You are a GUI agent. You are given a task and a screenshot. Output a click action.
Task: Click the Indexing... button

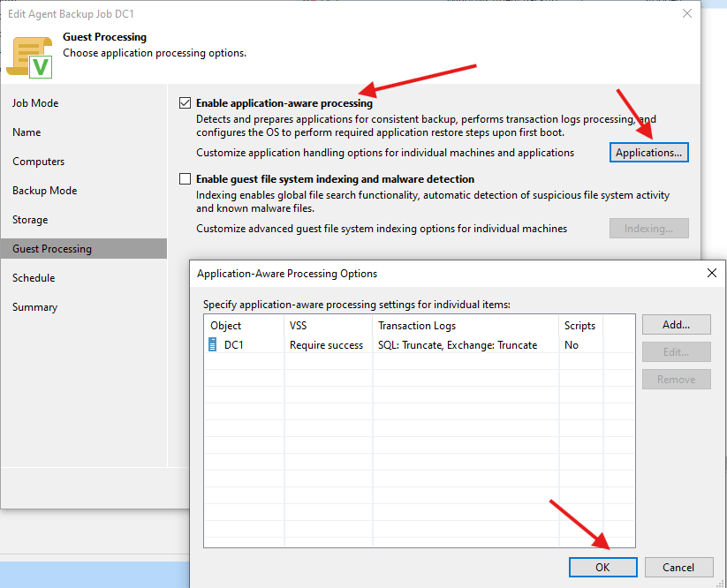pyautogui.click(x=648, y=229)
